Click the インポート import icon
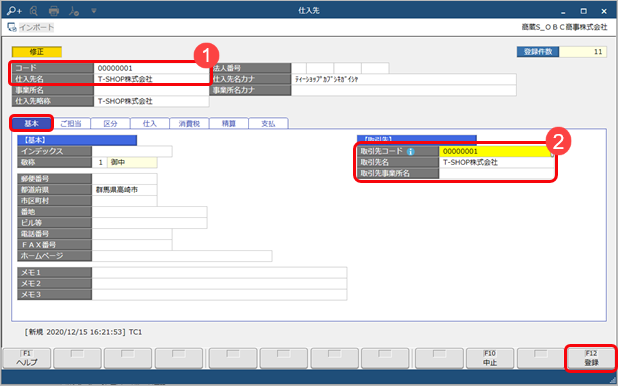 [x=12, y=27]
